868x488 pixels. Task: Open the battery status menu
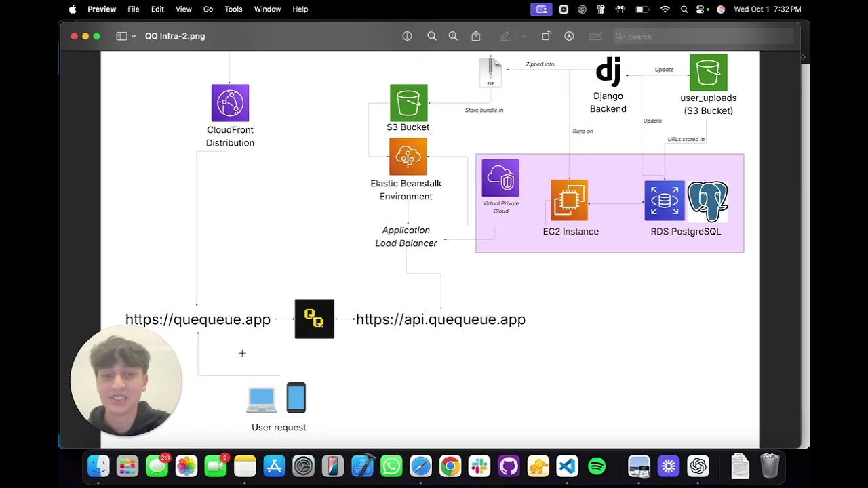pyautogui.click(x=642, y=9)
